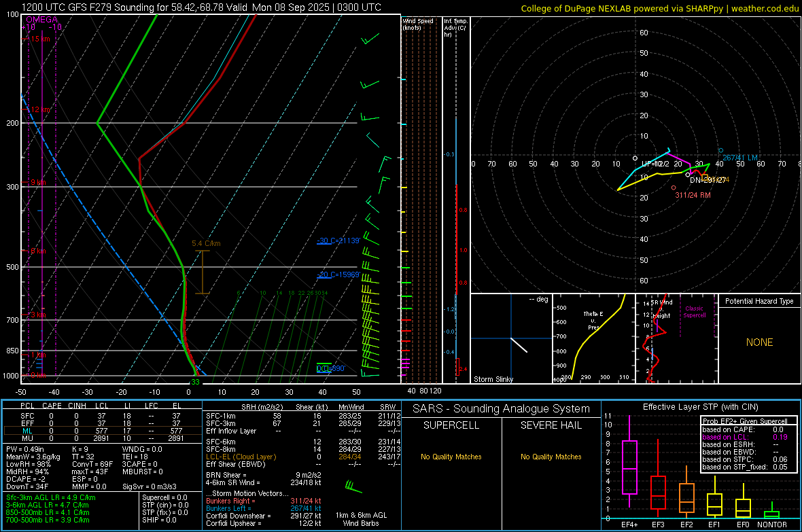802x532 pixels.
Task: Click the based on STP_fixed probability line
Action: coord(745,467)
